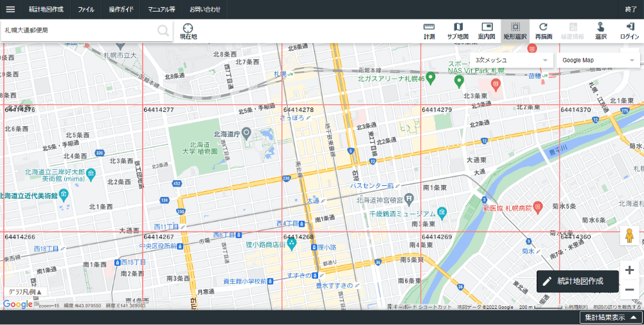Image resolution: width=644 pixels, height=325 pixels.
Task: Expand the 3次メッシュ dropdown
Action: (512, 60)
